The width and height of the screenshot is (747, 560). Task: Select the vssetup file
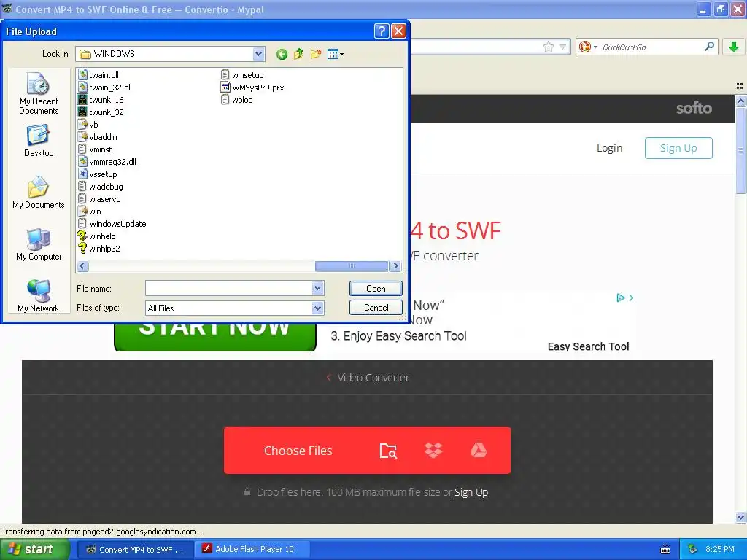[97, 174]
